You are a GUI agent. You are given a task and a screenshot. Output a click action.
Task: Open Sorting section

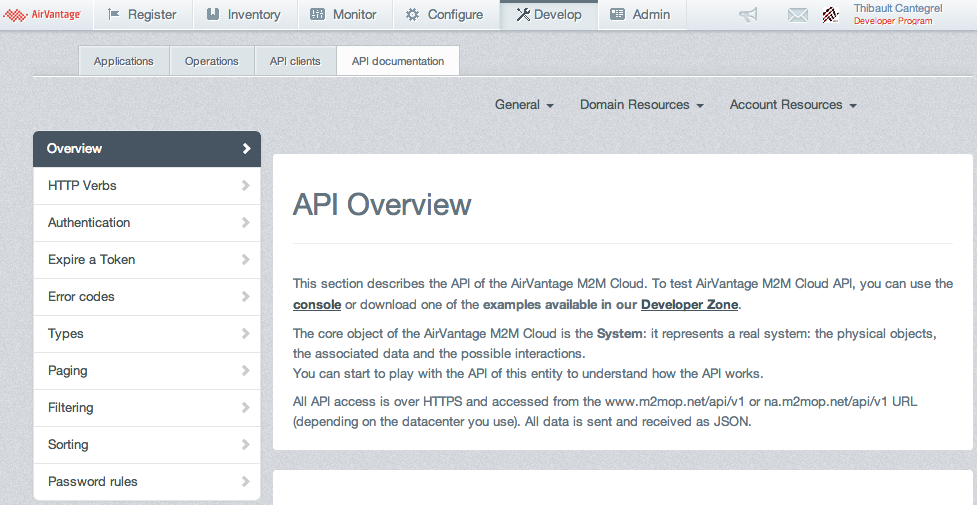pyautogui.click(x=147, y=445)
